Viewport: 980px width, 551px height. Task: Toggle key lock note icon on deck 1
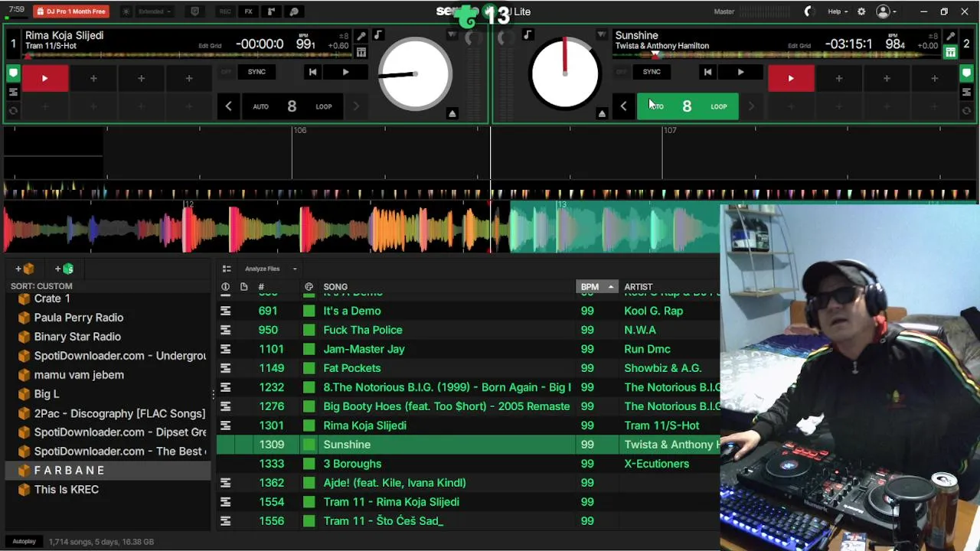(377, 34)
